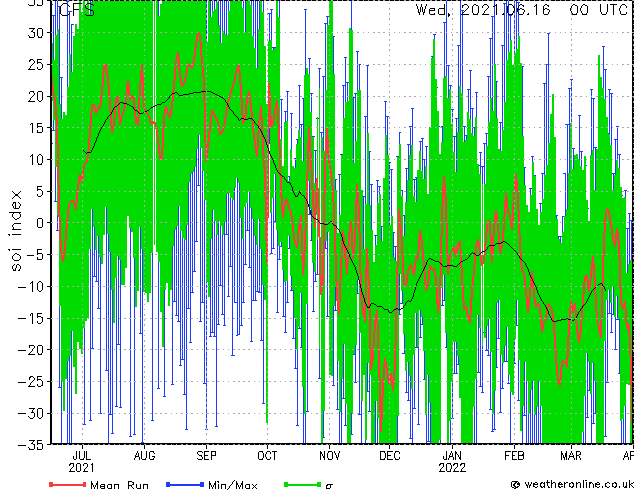Click the y-axis value 5
Viewport: 634px width, 490px height.
point(40,191)
